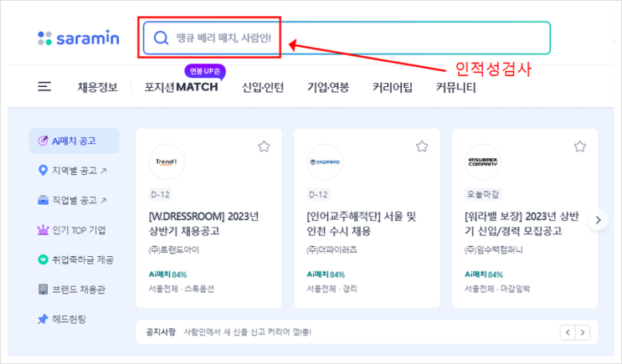Click the 인어교주해적단 company logo

tap(325, 161)
